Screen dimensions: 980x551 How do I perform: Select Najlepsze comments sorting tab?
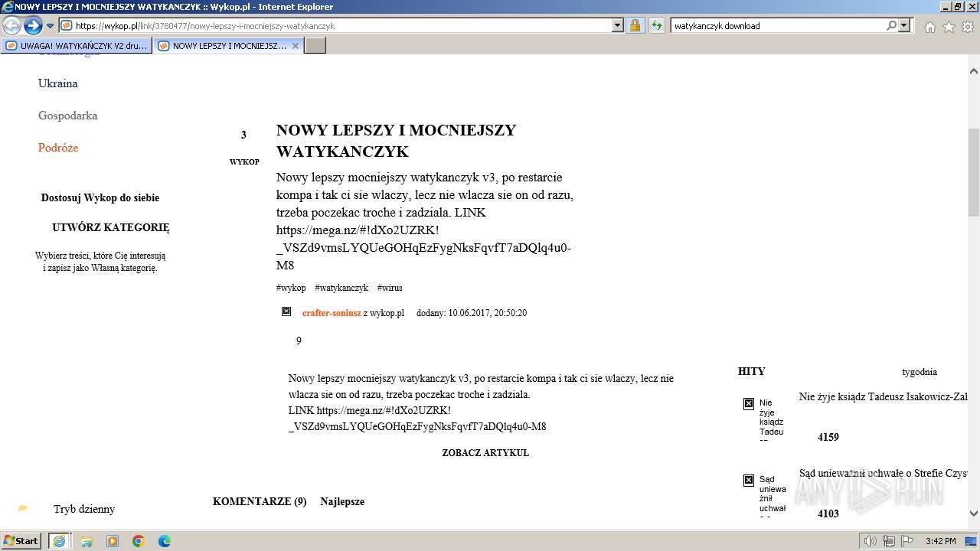click(342, 502)
